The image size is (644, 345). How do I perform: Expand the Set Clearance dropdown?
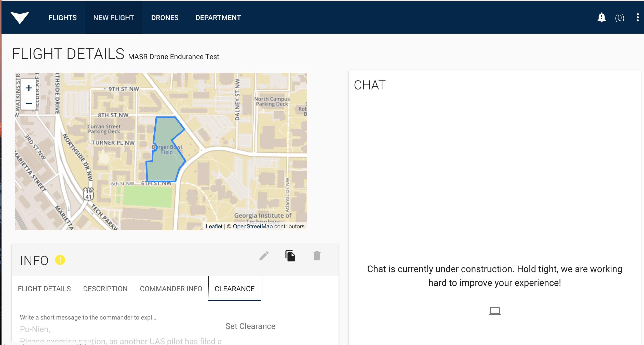pyautogui.click(x=250, y=326)
